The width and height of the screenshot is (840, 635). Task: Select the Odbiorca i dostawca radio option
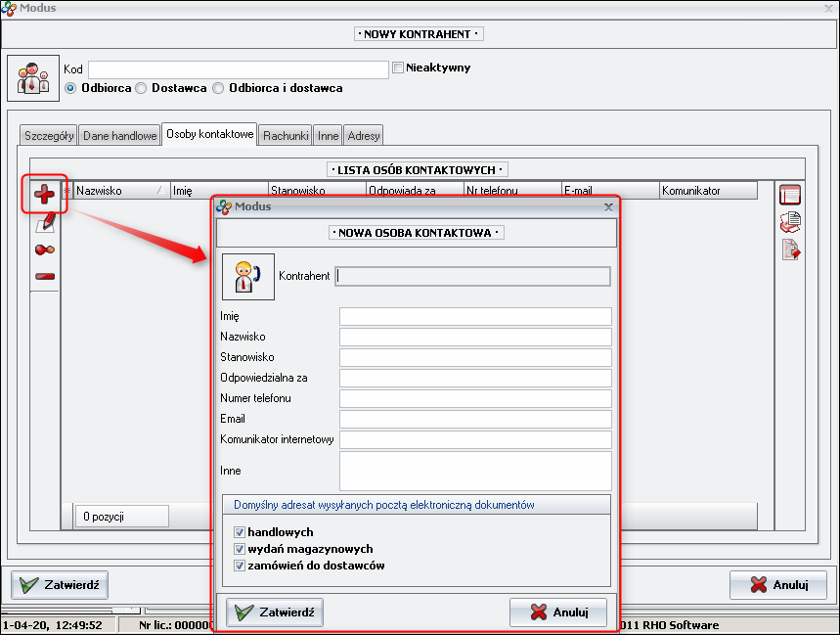tap(219, 88)
